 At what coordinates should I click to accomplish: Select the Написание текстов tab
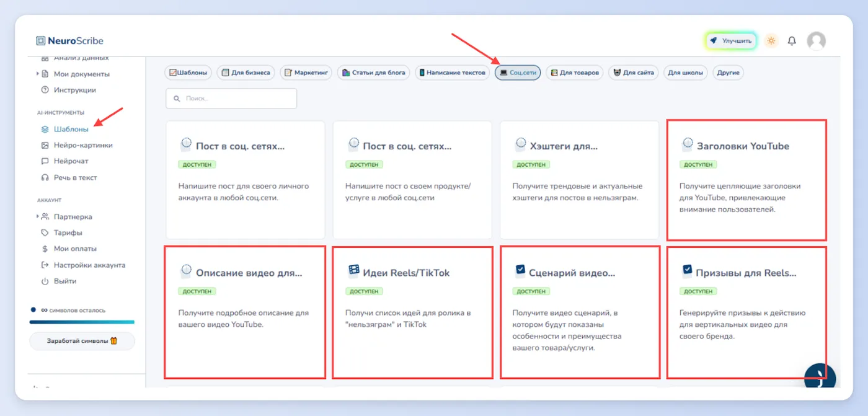click(453, 73)
